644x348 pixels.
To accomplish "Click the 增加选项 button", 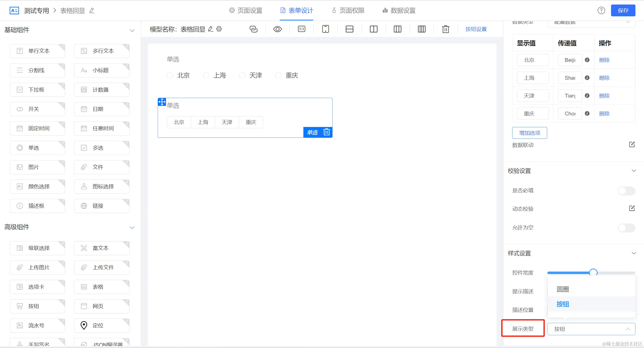I will point(530,133).
